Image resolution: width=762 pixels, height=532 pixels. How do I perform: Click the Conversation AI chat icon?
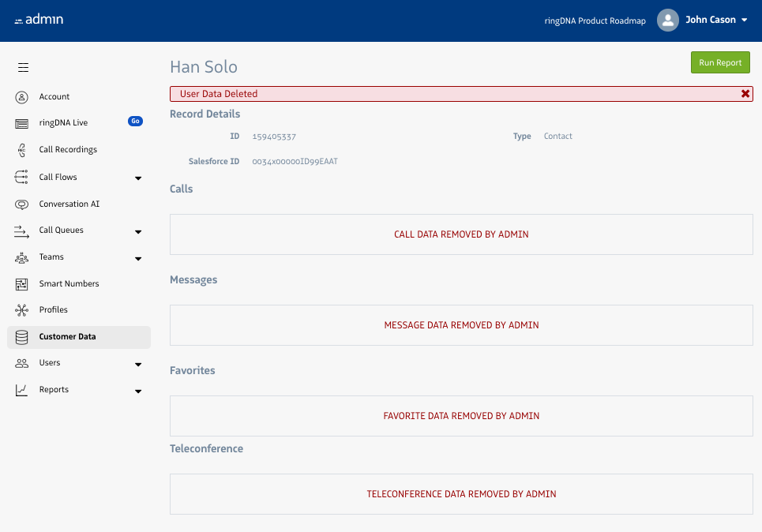click(22, 204)
